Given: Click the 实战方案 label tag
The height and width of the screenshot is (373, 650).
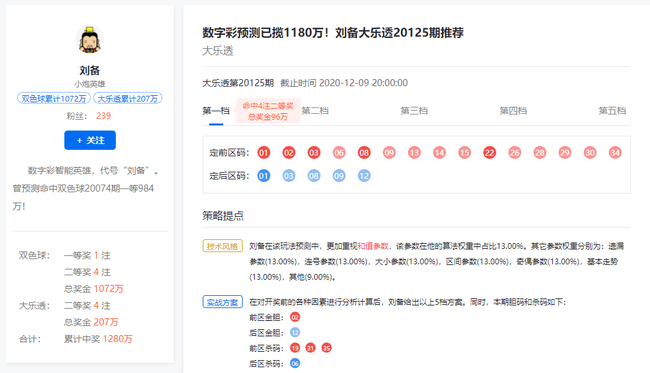Looking at the screenshot, I should 223,302.
